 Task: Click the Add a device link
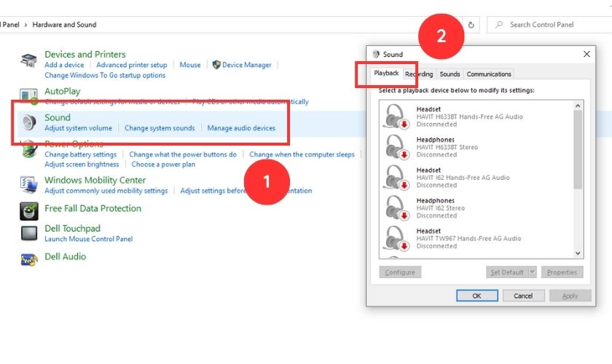click(64, 65)
